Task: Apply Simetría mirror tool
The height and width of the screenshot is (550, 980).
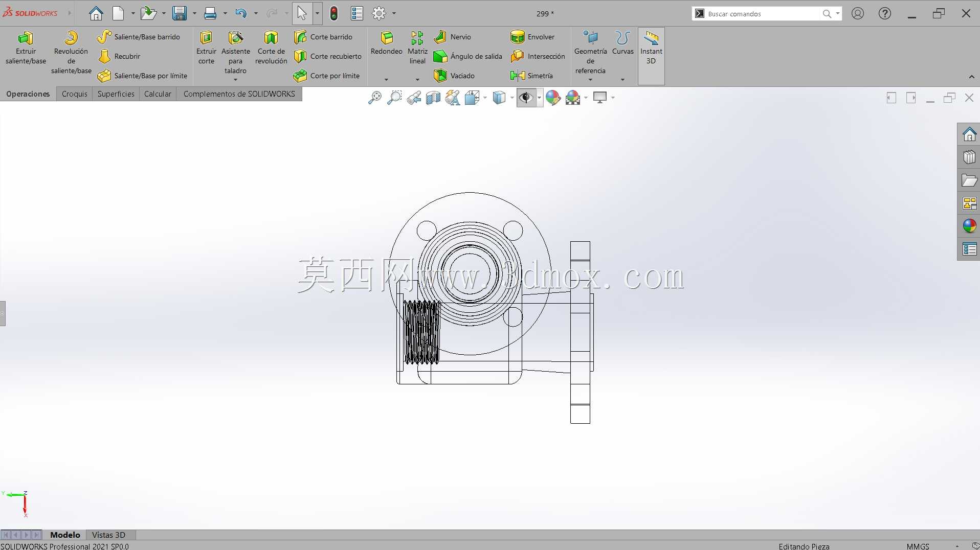Action: pyautogui.click(x=531, y=76)
